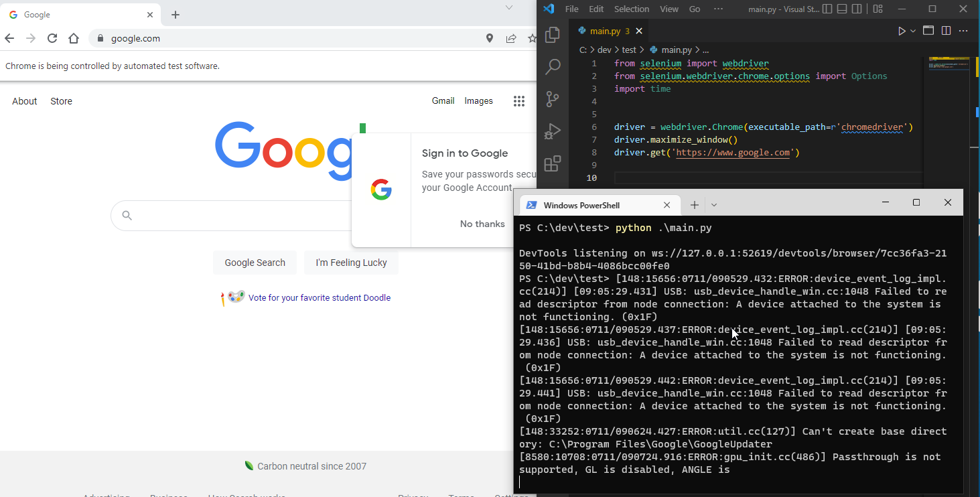Go back in Chrome

9,38
